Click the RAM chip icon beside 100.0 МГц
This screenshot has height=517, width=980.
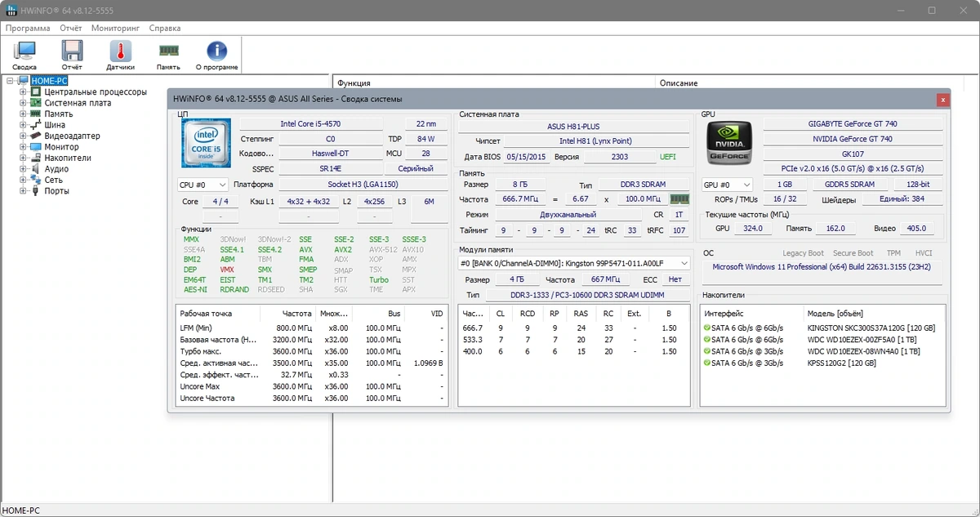click(679, 199)
